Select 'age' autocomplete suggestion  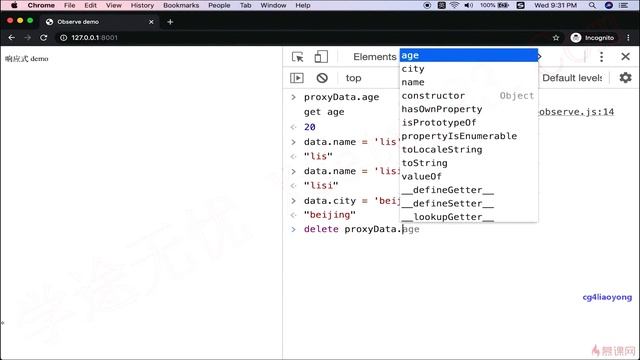(469, 56)
